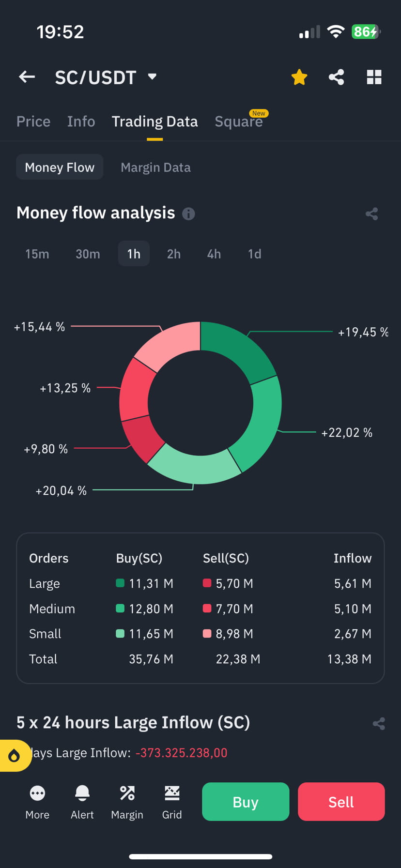Tap the info icon beside Money flow analysis
This screenshot has height=868, width=401.
tap(189, 214)
